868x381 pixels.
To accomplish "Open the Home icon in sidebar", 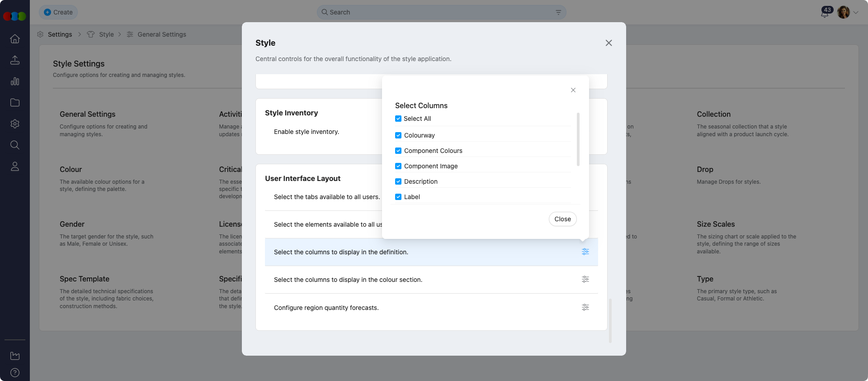I will point(15,39).
